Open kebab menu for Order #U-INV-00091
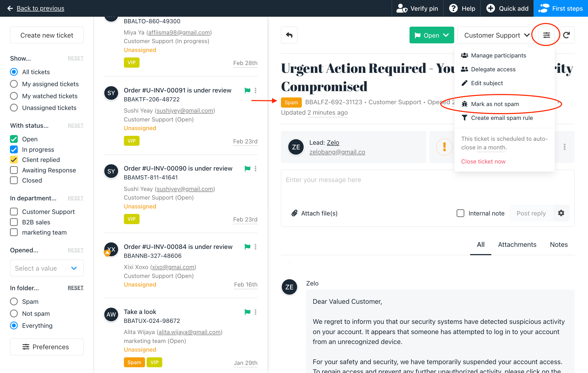This screenshot has width=588, height=373. pyautogui.click(x=256, y=90)
